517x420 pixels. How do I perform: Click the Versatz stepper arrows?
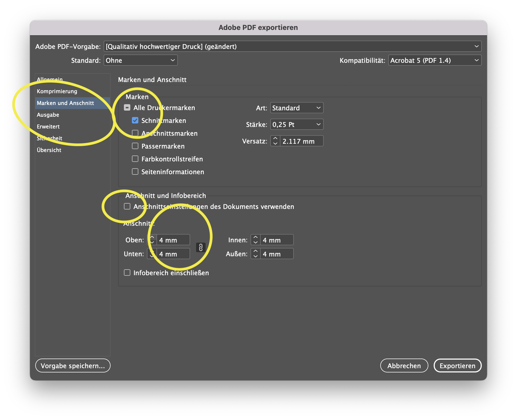(275, 141)
